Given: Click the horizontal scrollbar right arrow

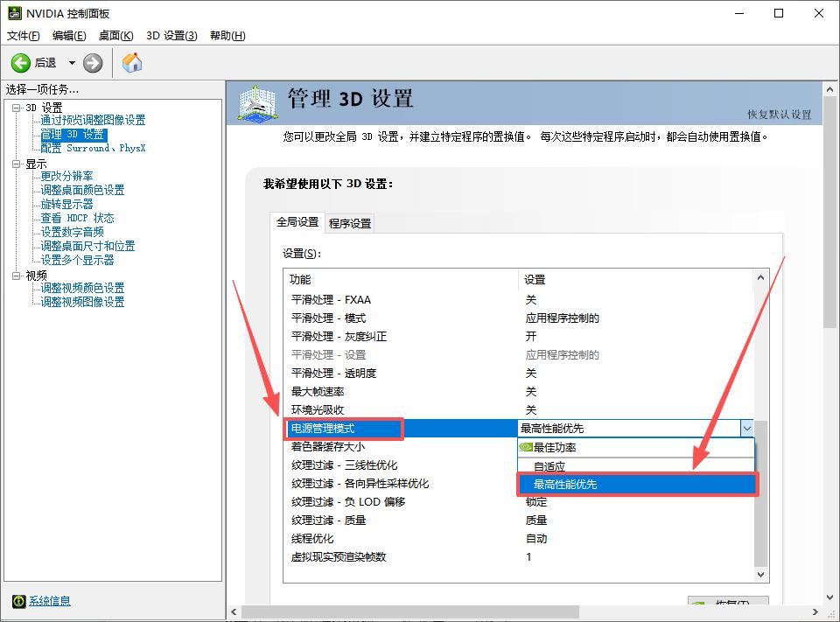Looking at the screenshot, I should [815, 612].
